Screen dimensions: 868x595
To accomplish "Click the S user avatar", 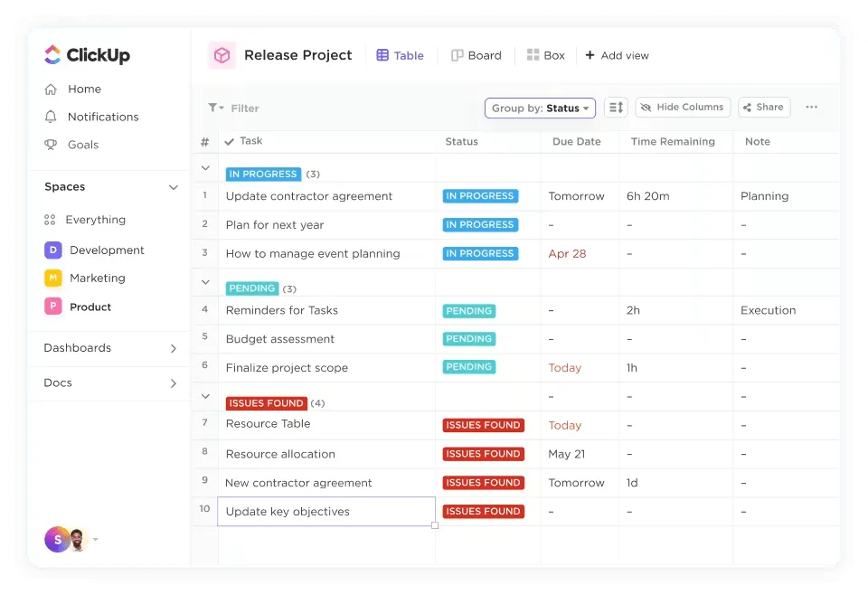I will point(56,539).
